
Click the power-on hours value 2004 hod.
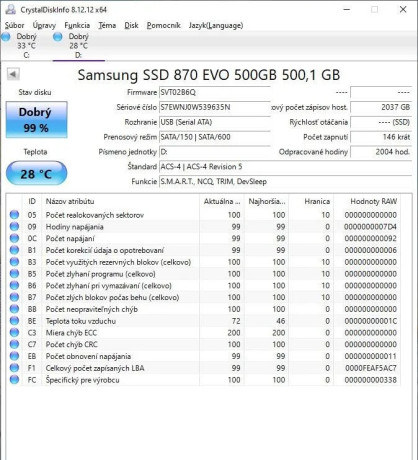coord(381,152)
